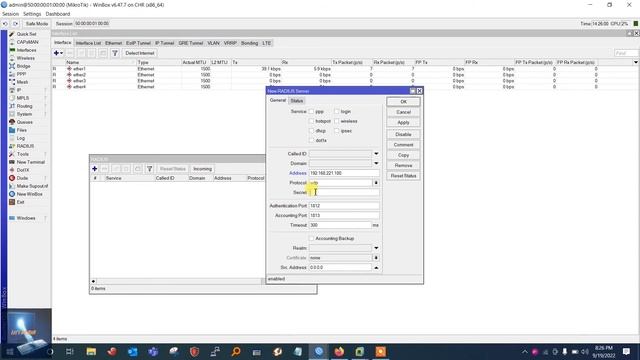Switch to the VLAN tab
Screen dimensions: 640x360
click(213, 43)
